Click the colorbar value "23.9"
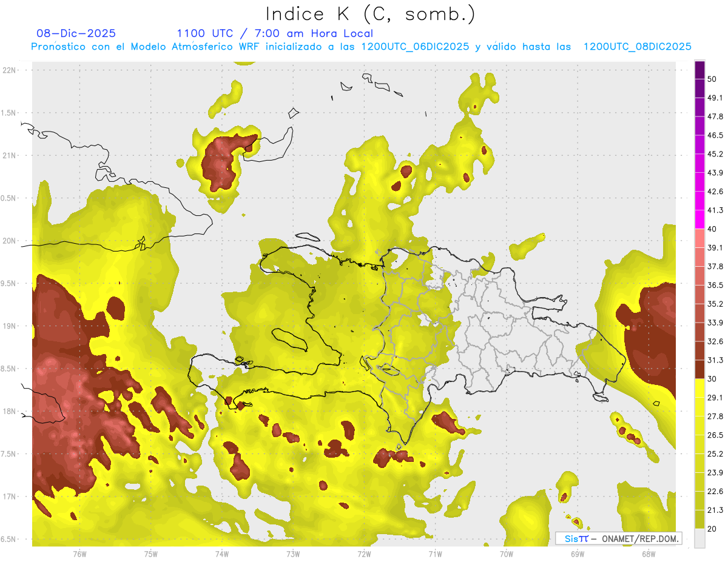 [715, 473]
